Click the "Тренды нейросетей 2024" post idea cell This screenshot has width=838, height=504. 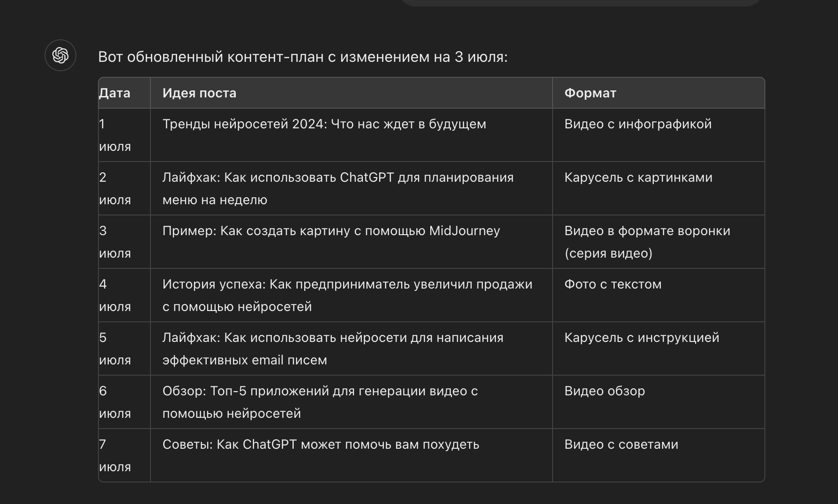pos(352,135)
